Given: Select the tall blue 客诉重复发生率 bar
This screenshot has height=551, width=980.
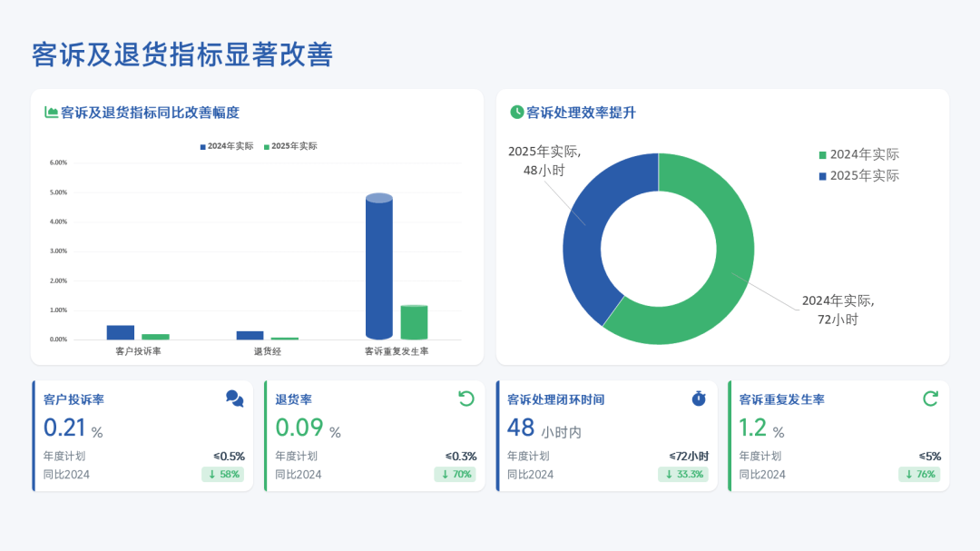Looking at the screenshot, I should (378, 268).
